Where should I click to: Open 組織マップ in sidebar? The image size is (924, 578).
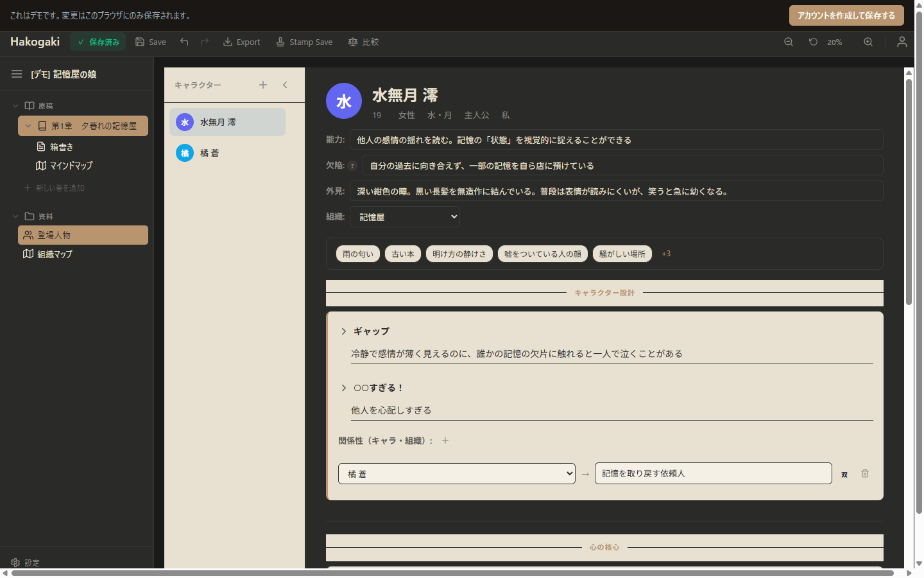[47, 254]
